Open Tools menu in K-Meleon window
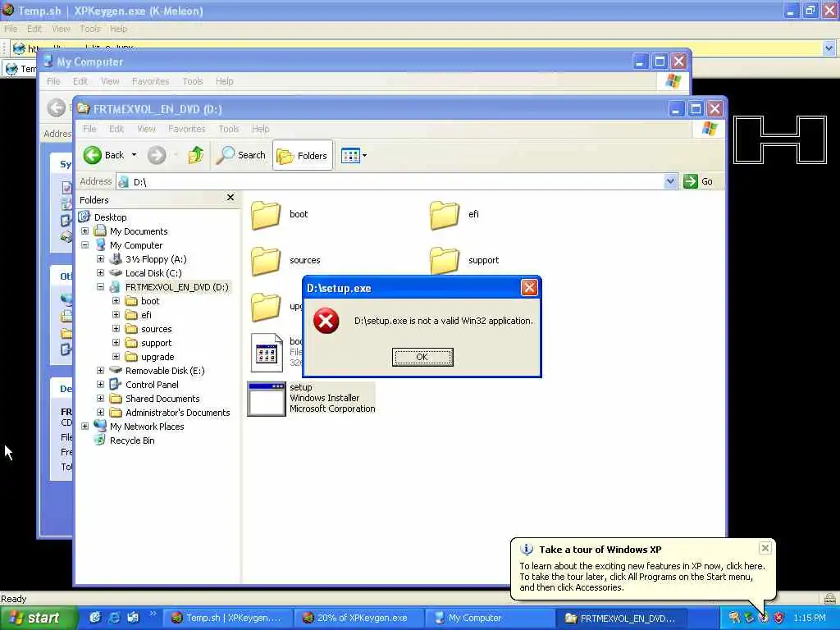This screenshot has height=630, width=840. (90, 29)
